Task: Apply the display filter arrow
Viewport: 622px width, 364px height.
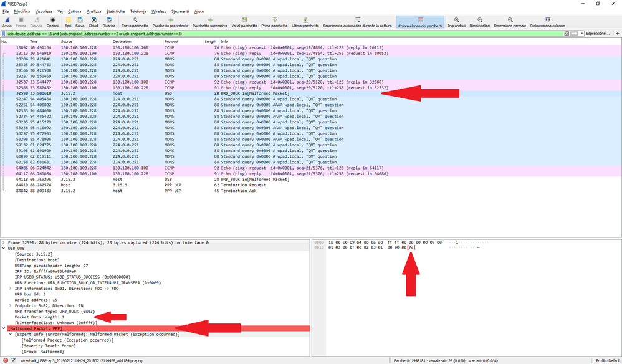Action: click(574, 34)
